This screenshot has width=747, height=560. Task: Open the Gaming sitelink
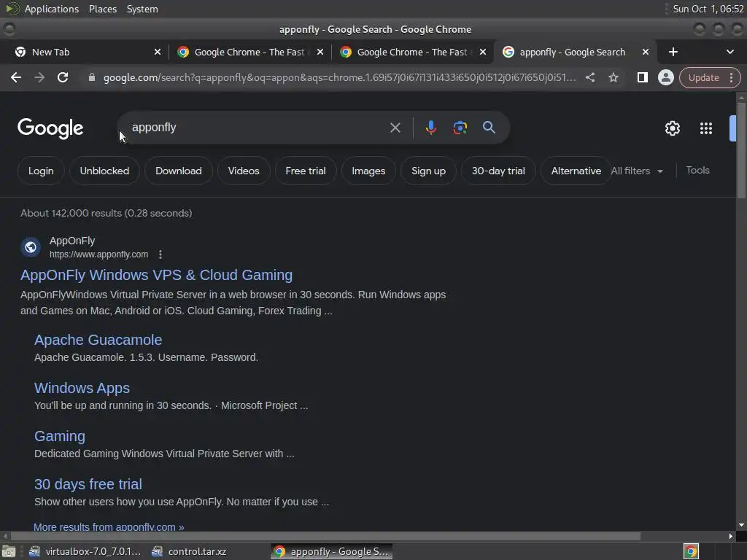click(60, 436)
